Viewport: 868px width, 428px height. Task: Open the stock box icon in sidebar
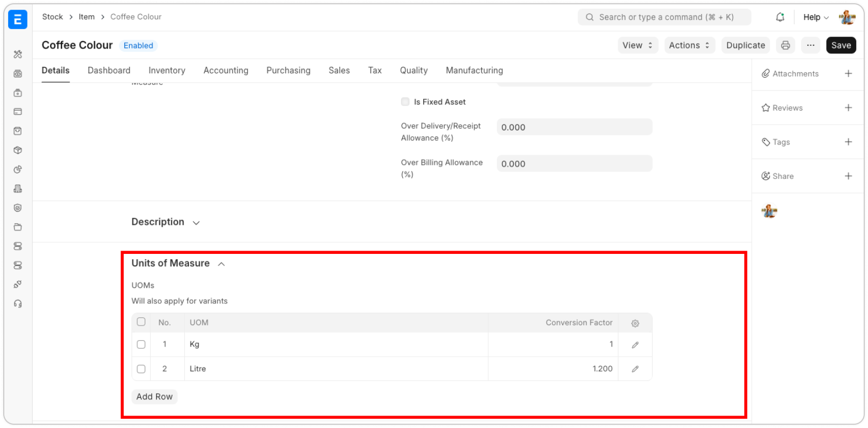click(18, 150)
